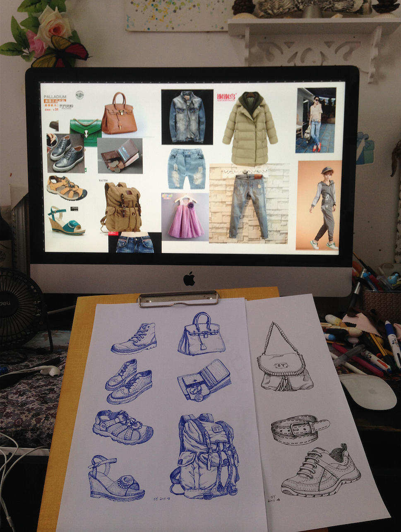The width and height of the screenshot is (401, 532).
Task: Select the street photo of woman in sunglasses
Action: [316, 120]
